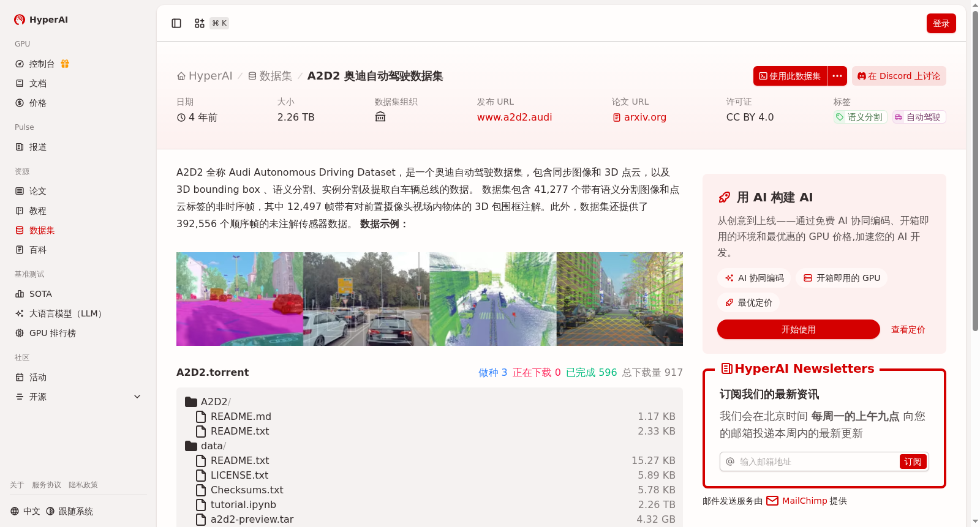This screenshot has width=980, height=527.
Task: Open the 中文 language selector
Action: coord(25,511)
